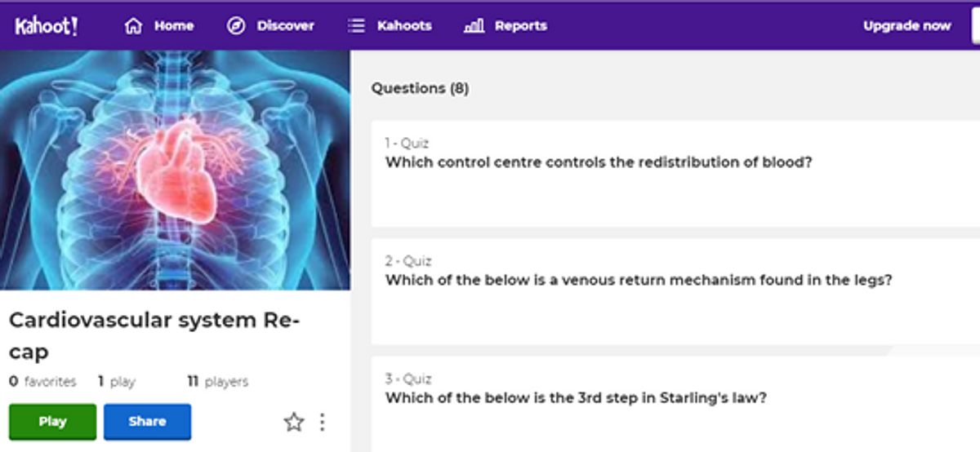Expand question 3 about Starling's law
The height and width of the screenshot is (452, 980).
tap(675, 404)
